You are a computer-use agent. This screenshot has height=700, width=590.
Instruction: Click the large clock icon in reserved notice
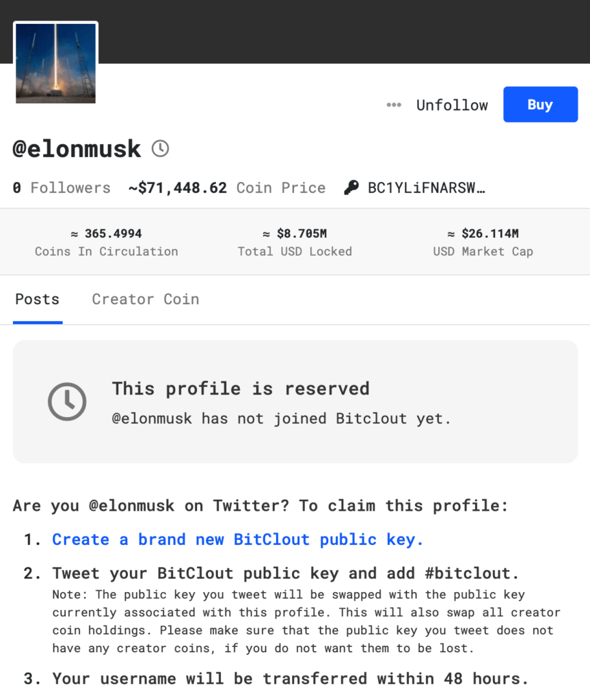(x=67, y=401)
